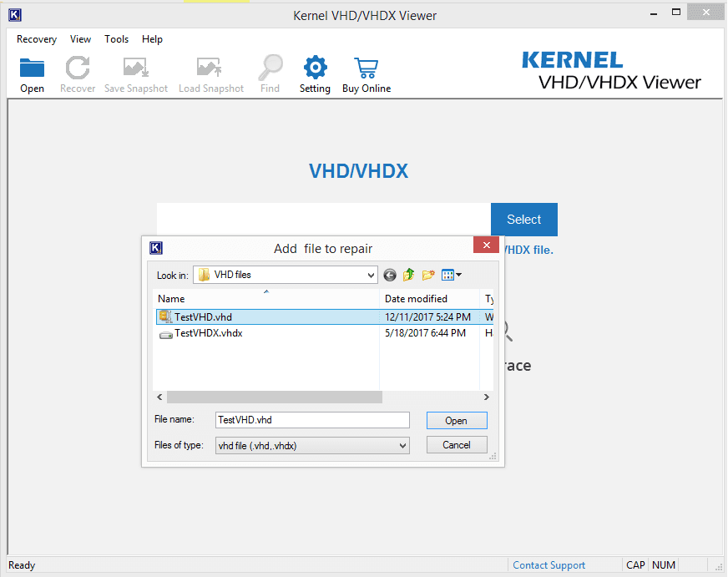Click the scroll left arrow in file list

pyautogui.click(x=159, y=397)
